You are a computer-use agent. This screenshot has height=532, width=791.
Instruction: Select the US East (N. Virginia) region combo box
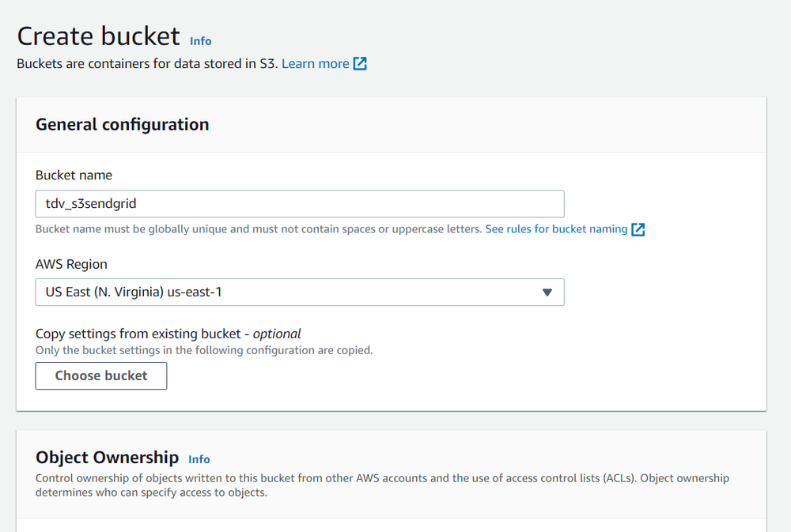click(300, 292)
